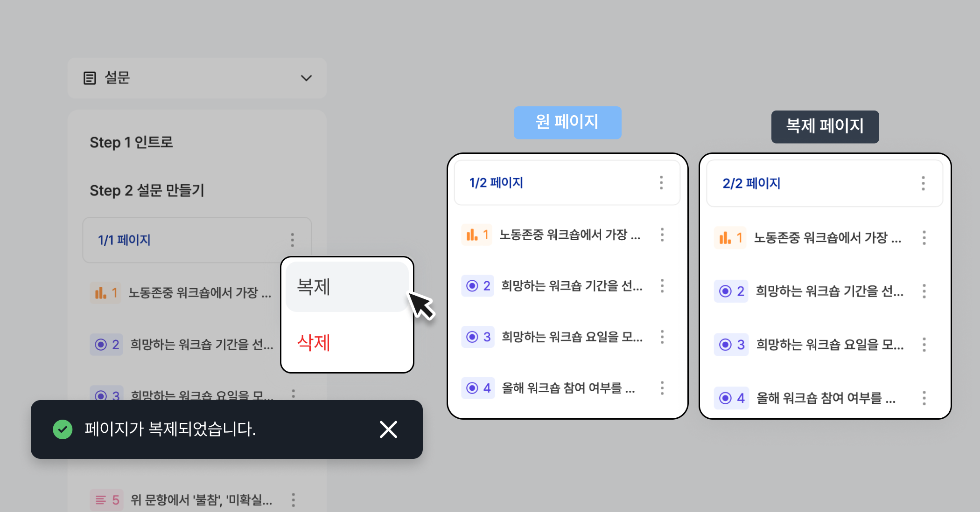Dismiss the 페이지가 복제되었습니다 toast
This screenshot has width=980, height=512.
tap(388, 429)
